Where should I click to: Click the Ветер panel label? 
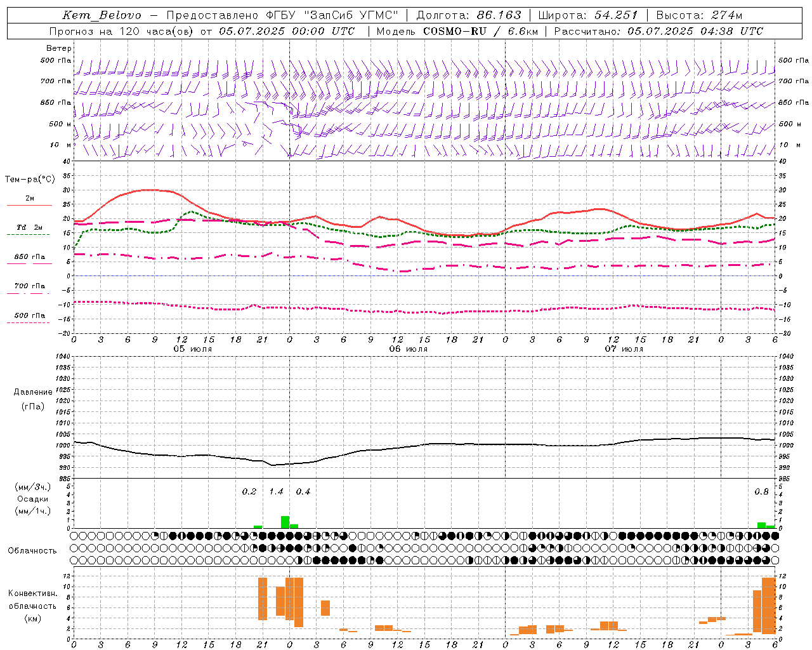[x=59, y=48]
